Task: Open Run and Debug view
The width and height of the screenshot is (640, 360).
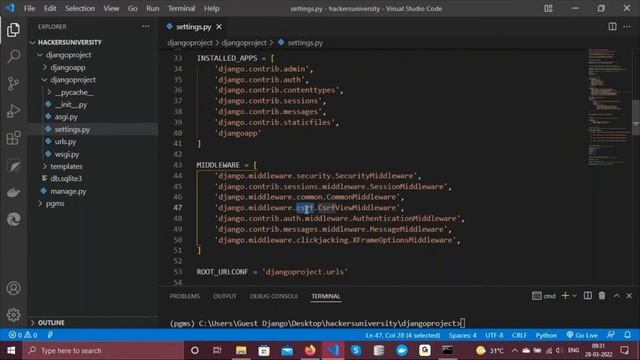Action: click(x=13, y=111)
